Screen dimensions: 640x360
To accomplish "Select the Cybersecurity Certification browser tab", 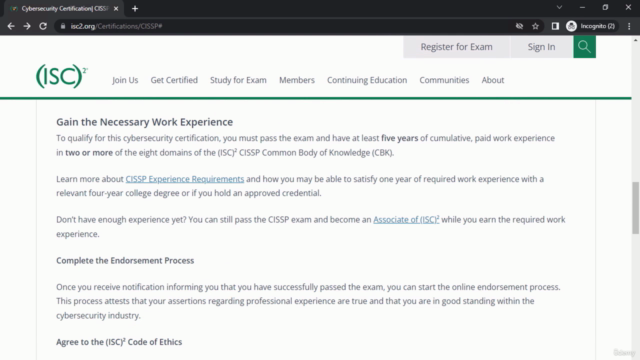I will (x=64, y=9).
